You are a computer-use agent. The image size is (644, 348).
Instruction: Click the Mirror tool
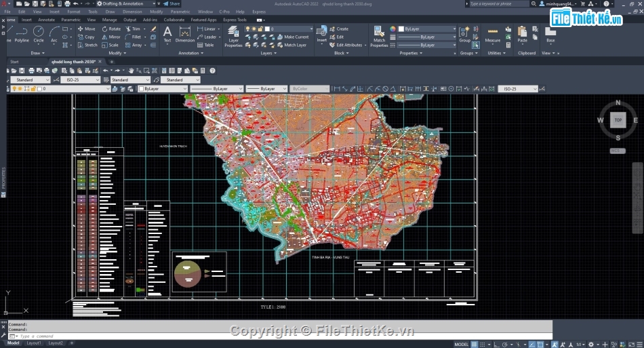111,37
